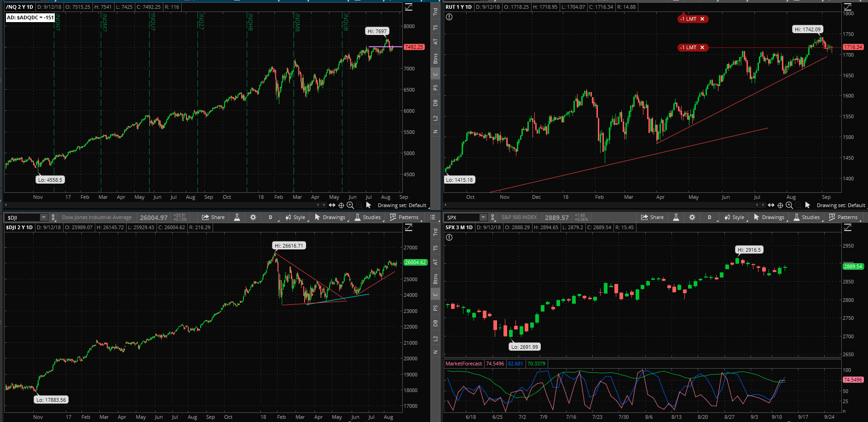
Task: Open the Style menu in the $DJI toolbar
Action: click(295, 217)
